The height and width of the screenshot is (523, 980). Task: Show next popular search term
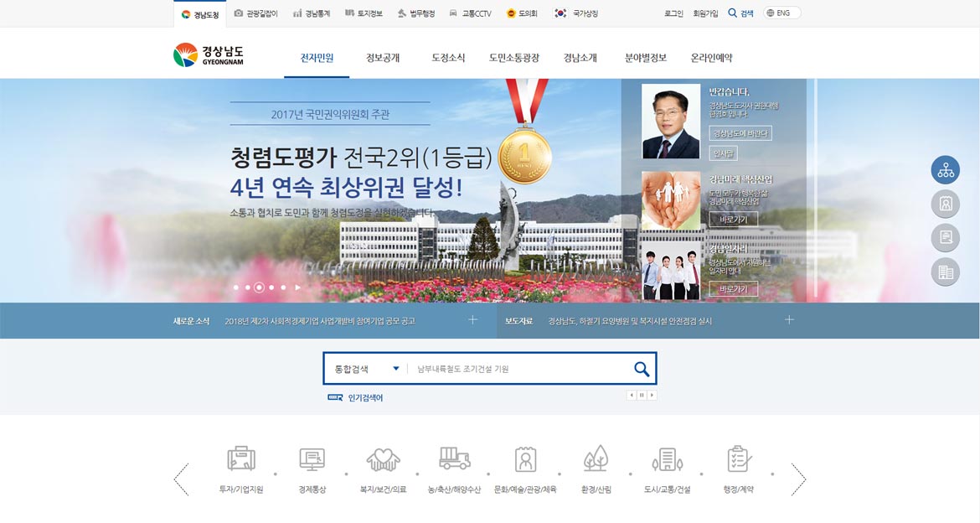652,396
